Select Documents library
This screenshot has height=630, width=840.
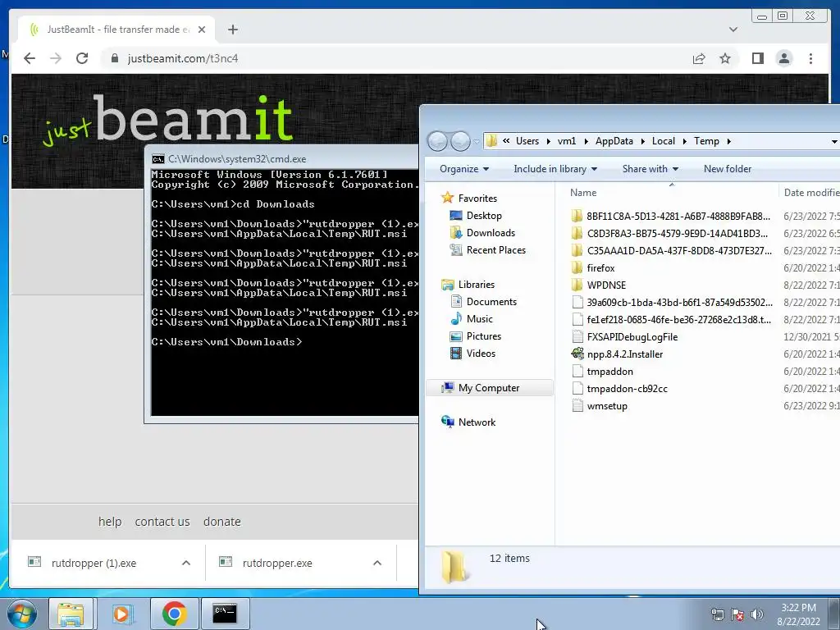[491, 302]
